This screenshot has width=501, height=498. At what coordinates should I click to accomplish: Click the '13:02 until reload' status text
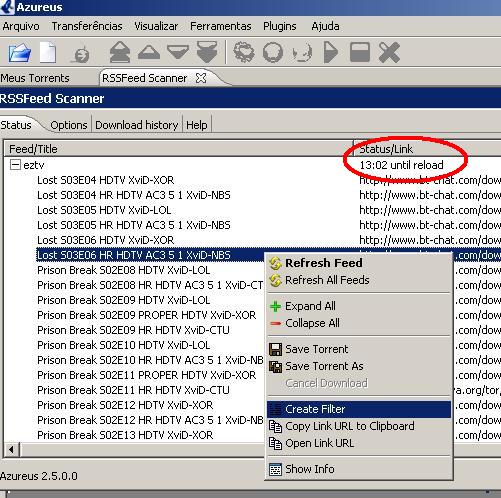point(401,165)
